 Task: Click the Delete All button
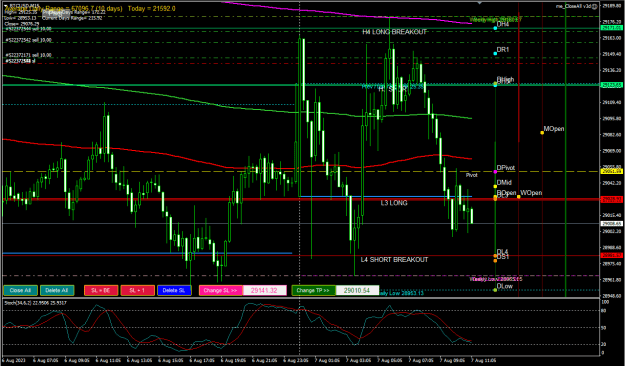tap(57, 290)
